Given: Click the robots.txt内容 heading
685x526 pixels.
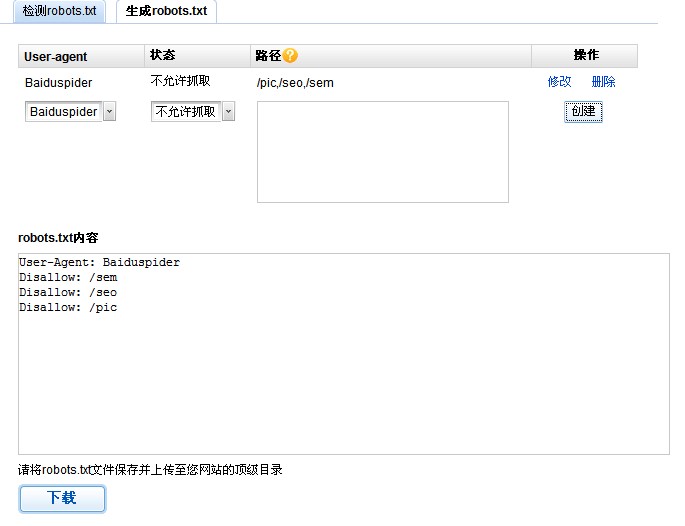Looking at the screenshot, I should pos(58,238).
